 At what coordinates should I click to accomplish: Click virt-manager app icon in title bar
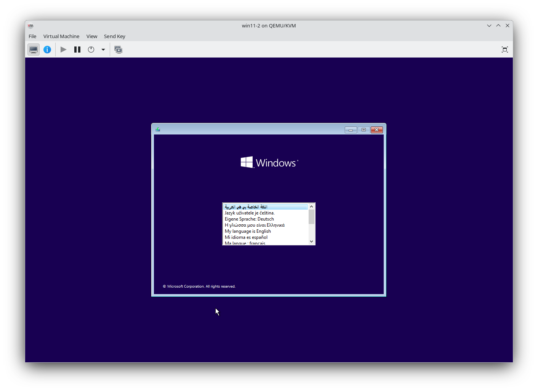click(x=31, y=26)
